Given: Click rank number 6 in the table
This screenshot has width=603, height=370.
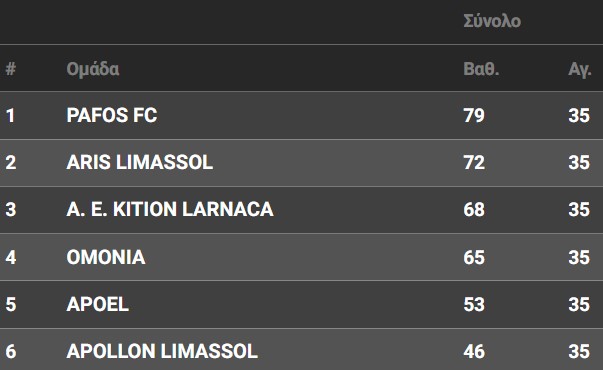Looking at the screenshot, I should (x=11, y=351).
